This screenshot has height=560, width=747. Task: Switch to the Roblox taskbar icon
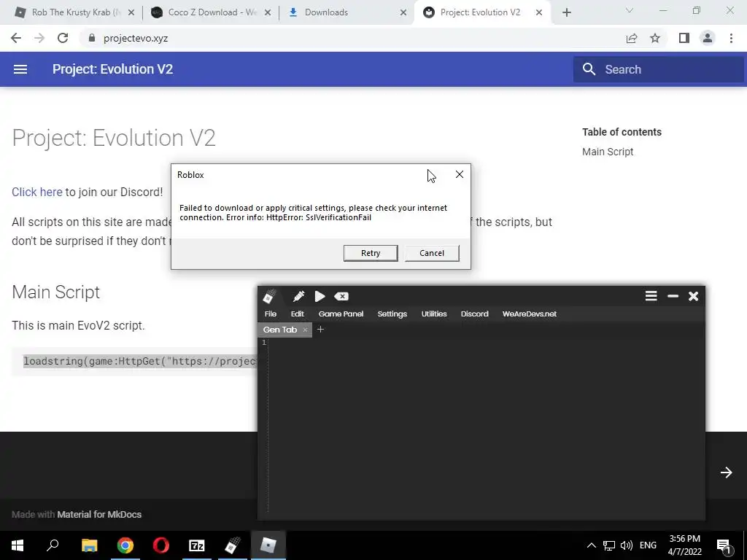click(268, 545)
